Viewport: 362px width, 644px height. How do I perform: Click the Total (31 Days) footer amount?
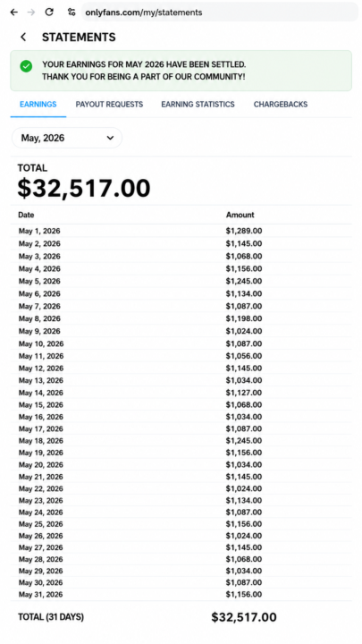[x=244, y=617]
